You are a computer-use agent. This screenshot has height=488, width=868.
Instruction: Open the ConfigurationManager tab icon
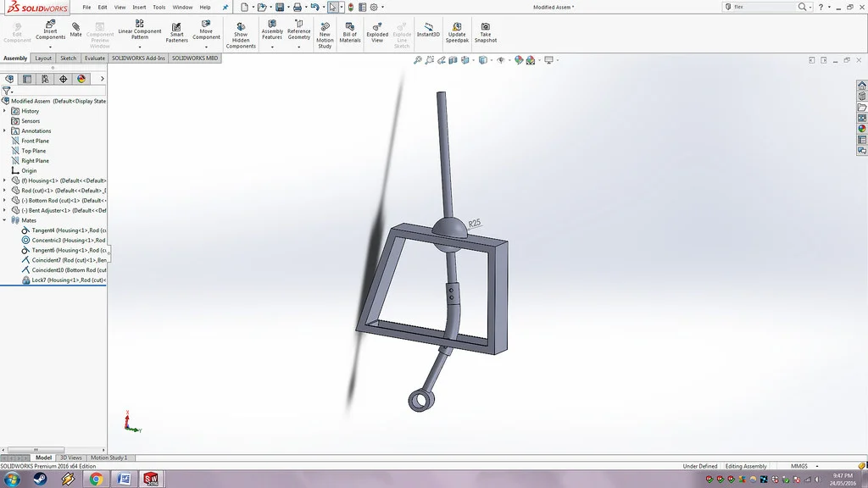45,79
